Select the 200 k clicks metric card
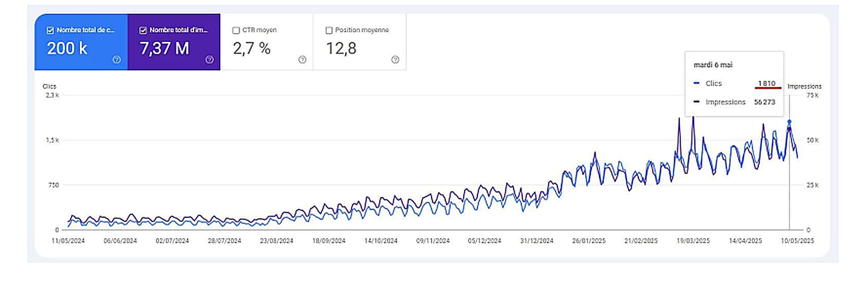Viewport: 868px width, 290px height. (x=81, y=42)
